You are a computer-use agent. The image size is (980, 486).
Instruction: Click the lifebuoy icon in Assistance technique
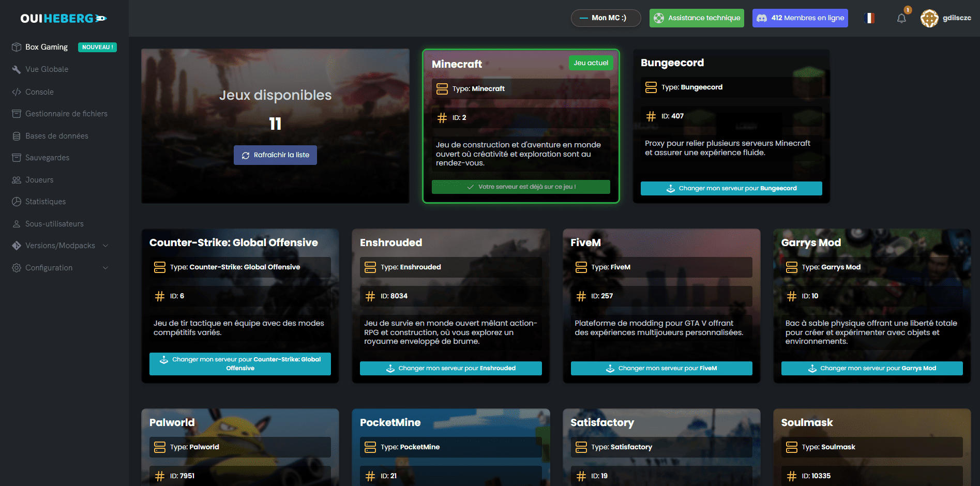pyautogui.click(x=659, y=18)
